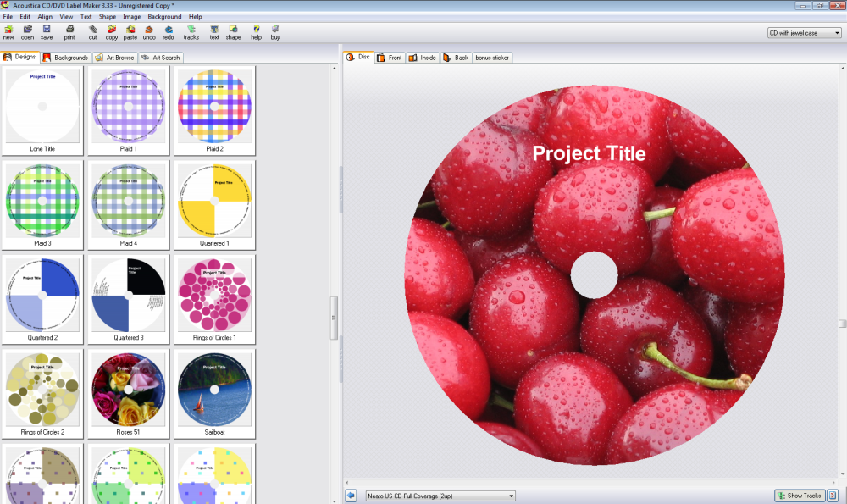The width and height of the screenshot is (847, 504).
Task: Choose the Quartered 3 design thumbnail
Action: pyautogui.click(x=129, y=300)
